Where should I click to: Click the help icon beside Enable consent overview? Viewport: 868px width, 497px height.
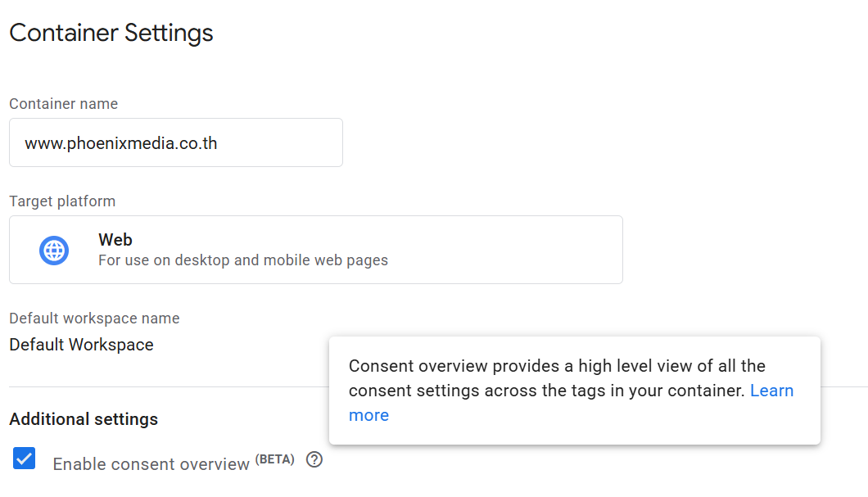coord(314,459)
